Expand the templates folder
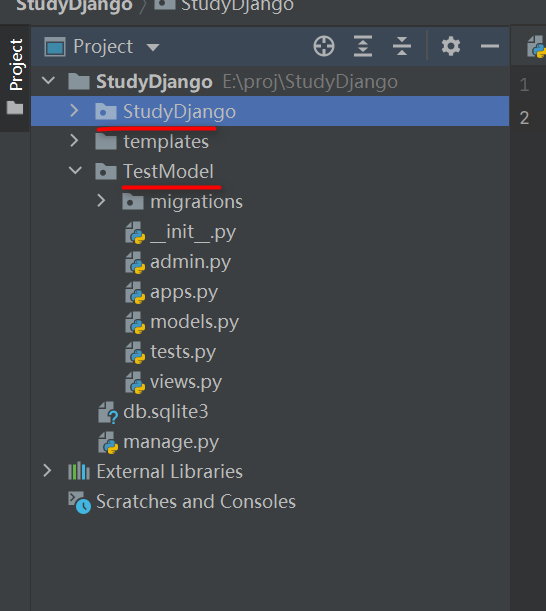546x611 pixels. (x=74, y=141)
